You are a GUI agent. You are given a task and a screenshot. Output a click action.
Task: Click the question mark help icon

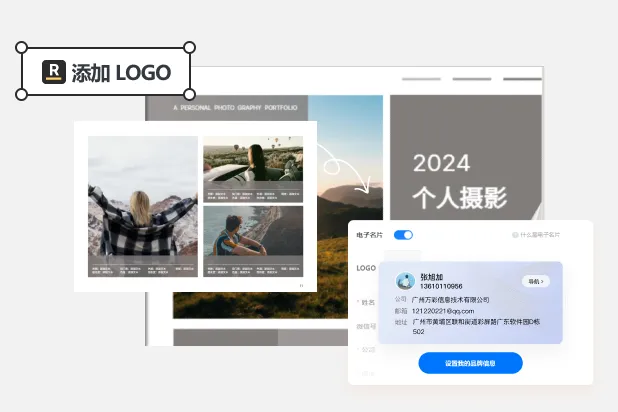point(515,235)
